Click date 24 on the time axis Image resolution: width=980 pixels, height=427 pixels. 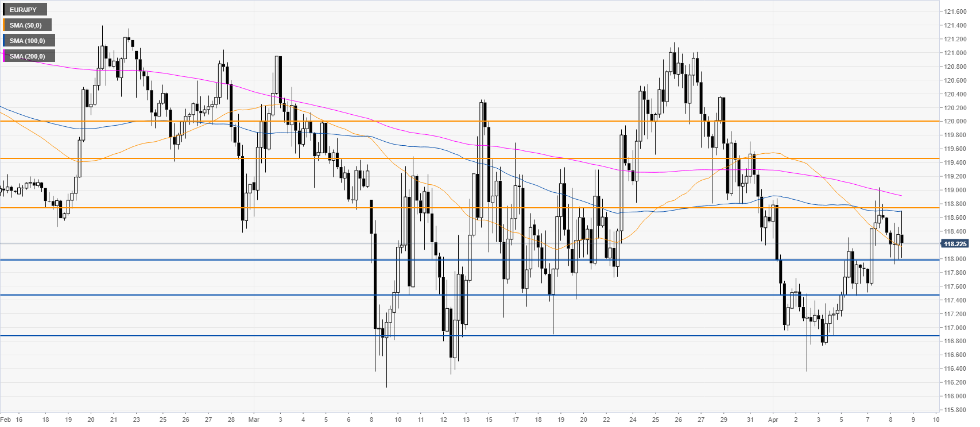pyautogui.click(x=633, y=420)
